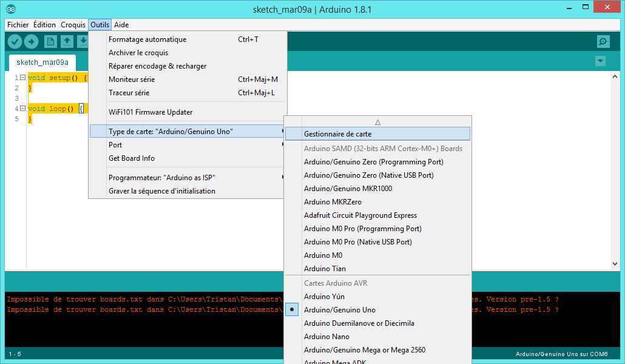
Task: Click the first boards.txt error line in console
Action: pyautogui.click(x=145, y=299)
